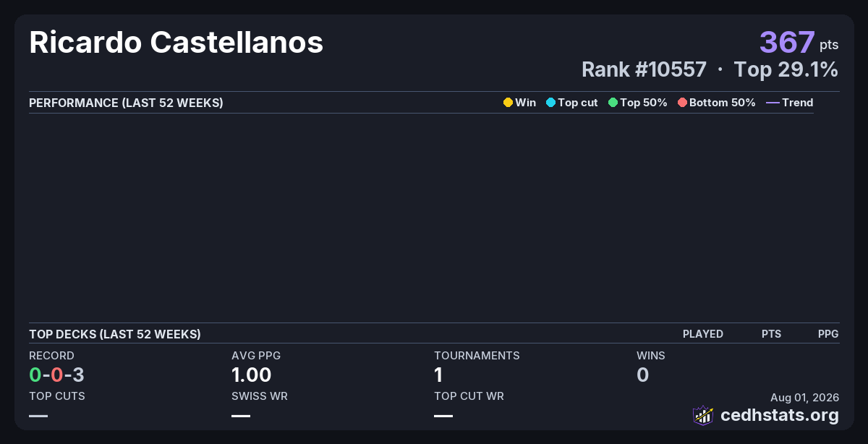Click the green Top 50% legend dot
The height and width of the screenshot is (444, 868).
[x=613, y=103]
